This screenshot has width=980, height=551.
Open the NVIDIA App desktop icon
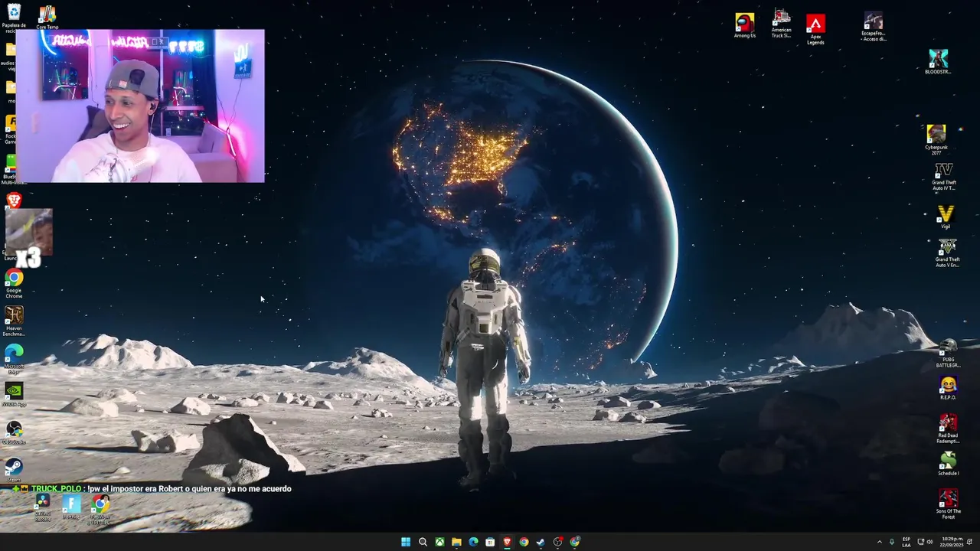point(14,395)
